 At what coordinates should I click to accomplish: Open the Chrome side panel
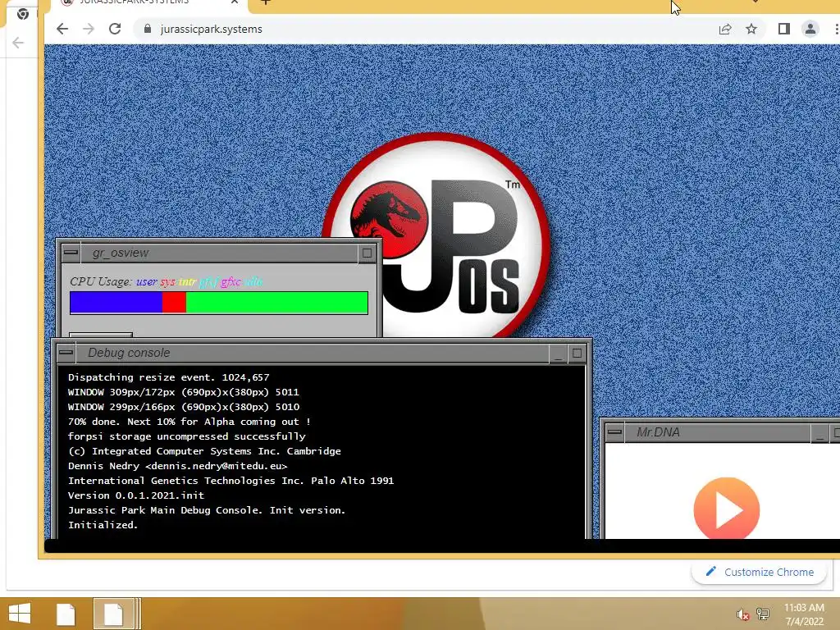coord(783,29)
